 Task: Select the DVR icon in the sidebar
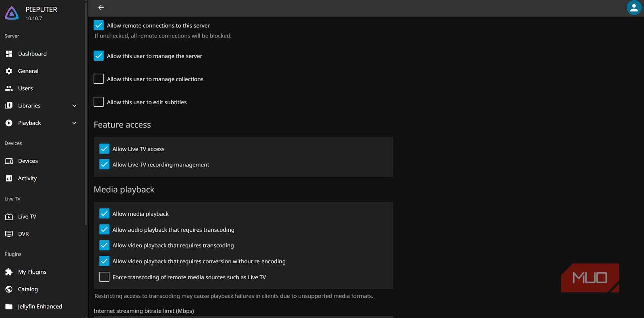click(9, 234)
